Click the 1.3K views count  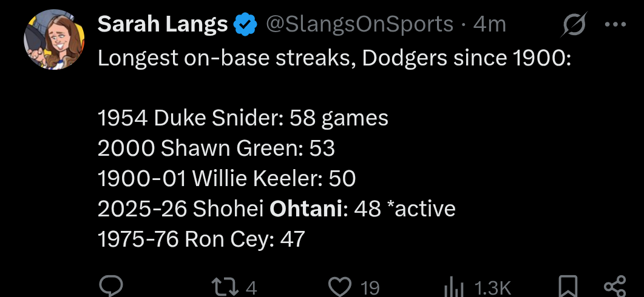[x=492, y=287]
